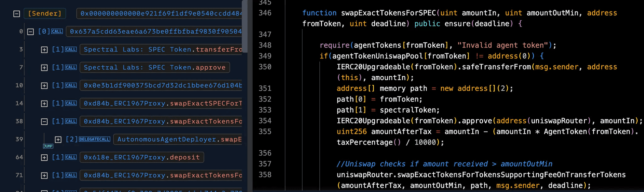Click the CALL badge on the deposit row
Viewport: 644px width, 192px height.
pos(71,157)
